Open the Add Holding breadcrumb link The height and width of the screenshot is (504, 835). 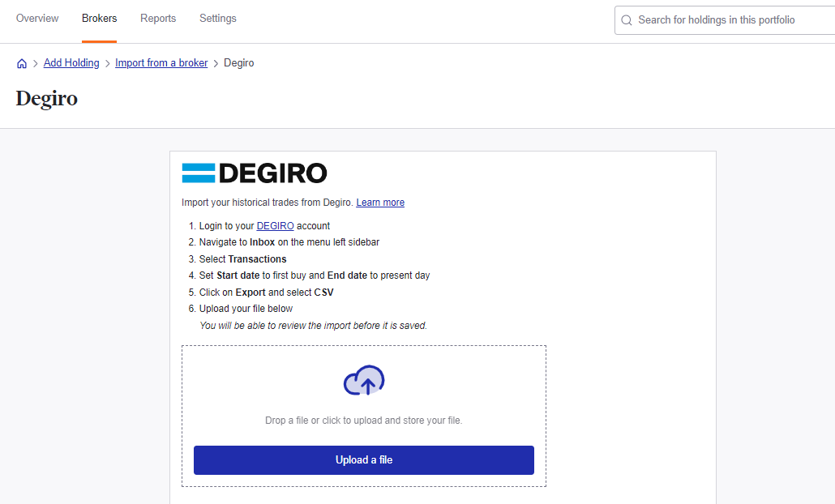(x=71, y=62)
